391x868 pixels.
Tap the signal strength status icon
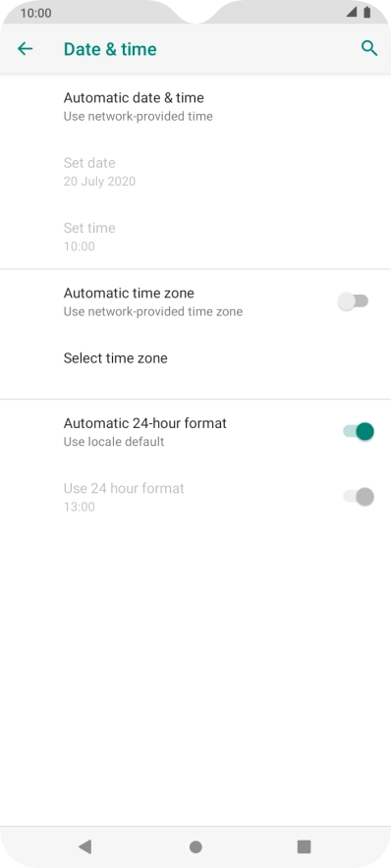click(351, 12)
